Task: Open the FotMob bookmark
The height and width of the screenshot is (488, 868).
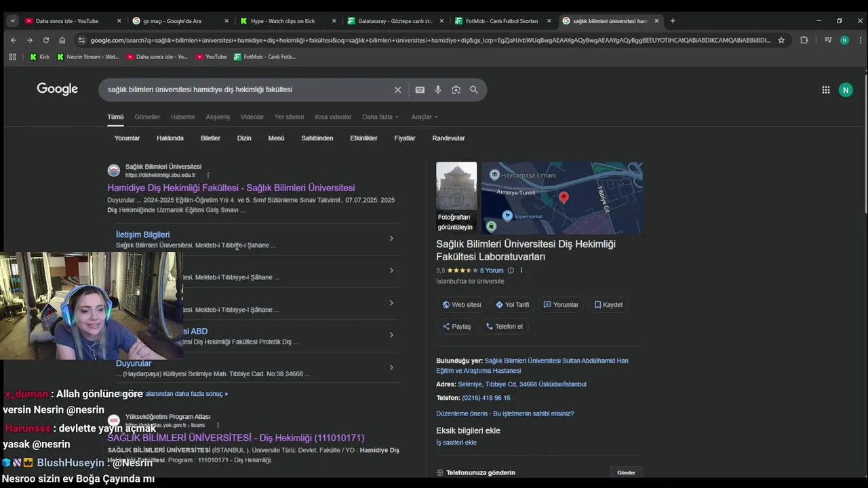Action: pyautogui.click(x=265, y=57)
